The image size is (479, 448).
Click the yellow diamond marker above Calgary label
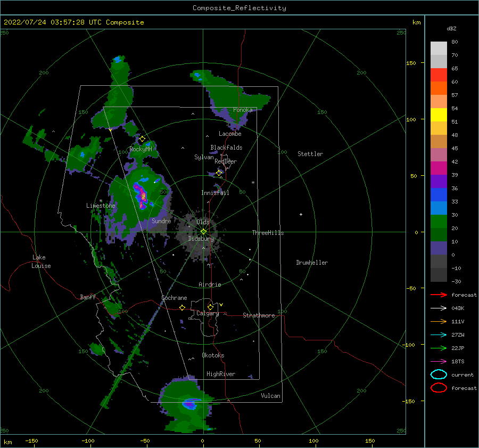click(210, 307)
